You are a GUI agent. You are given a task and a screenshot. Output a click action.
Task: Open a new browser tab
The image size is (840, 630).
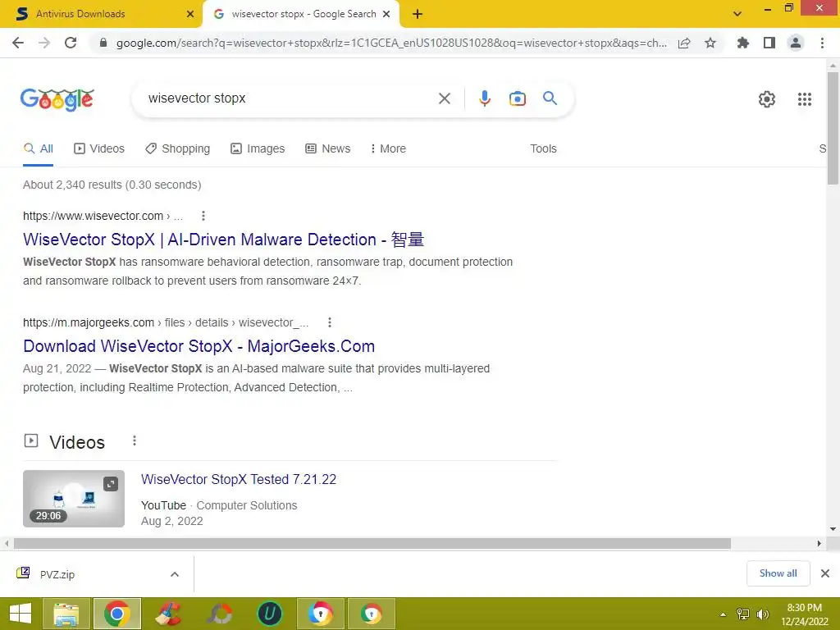pyautogui.click(x=418, y=15)
